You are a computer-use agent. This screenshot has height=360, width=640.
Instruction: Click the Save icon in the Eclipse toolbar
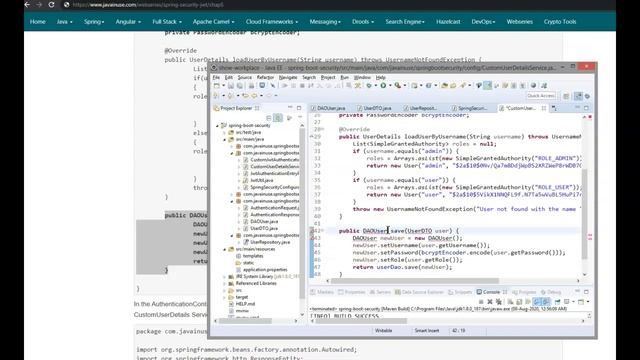[x=231, y=85]
